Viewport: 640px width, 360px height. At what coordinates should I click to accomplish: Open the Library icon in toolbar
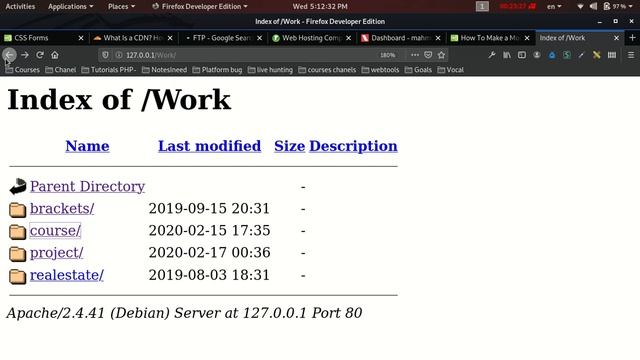[507, 55]
